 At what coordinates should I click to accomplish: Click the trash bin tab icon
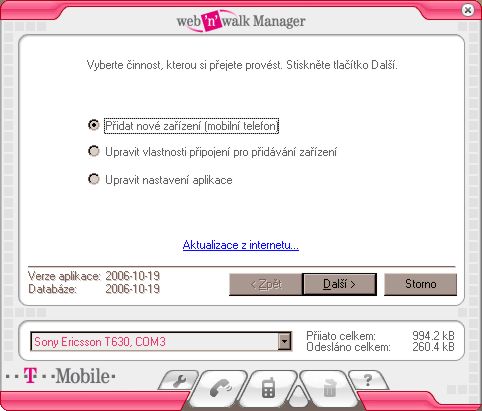[330, 388]
